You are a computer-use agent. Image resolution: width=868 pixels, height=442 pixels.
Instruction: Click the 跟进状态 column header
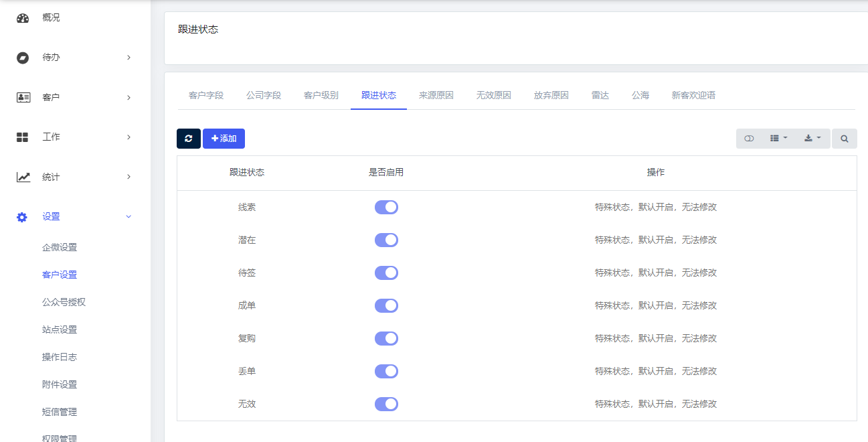[247, 172]
